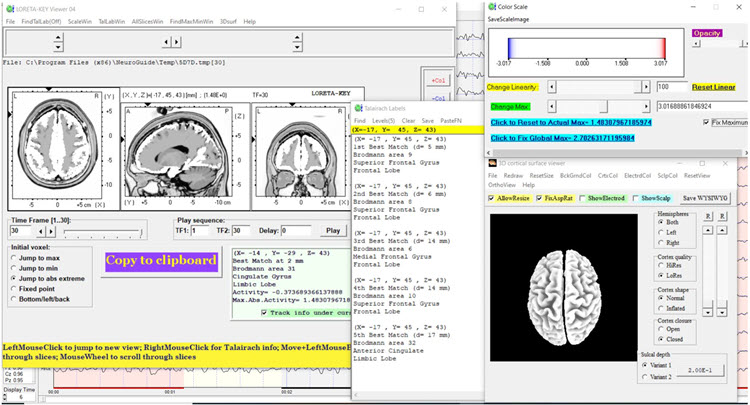
Task: Click the Play sequence button
Action: point(333,230)
